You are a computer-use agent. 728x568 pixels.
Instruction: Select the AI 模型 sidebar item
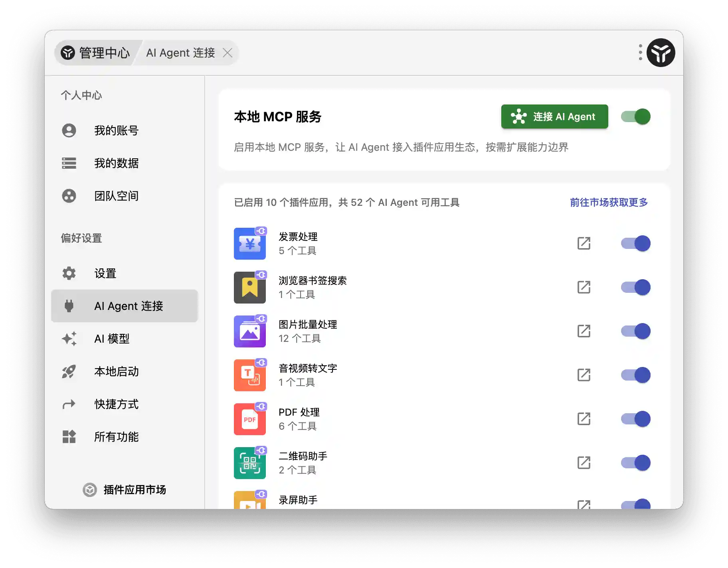coord(112,339)
